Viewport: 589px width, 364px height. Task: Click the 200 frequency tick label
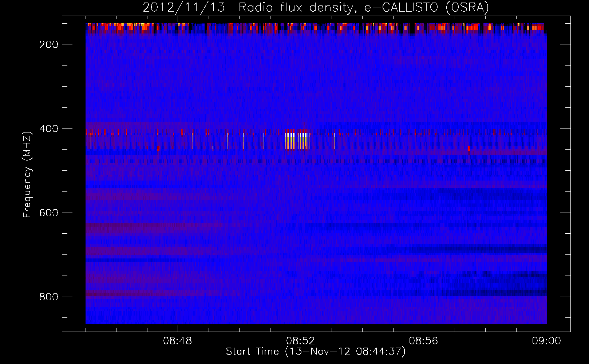point(49,44)
